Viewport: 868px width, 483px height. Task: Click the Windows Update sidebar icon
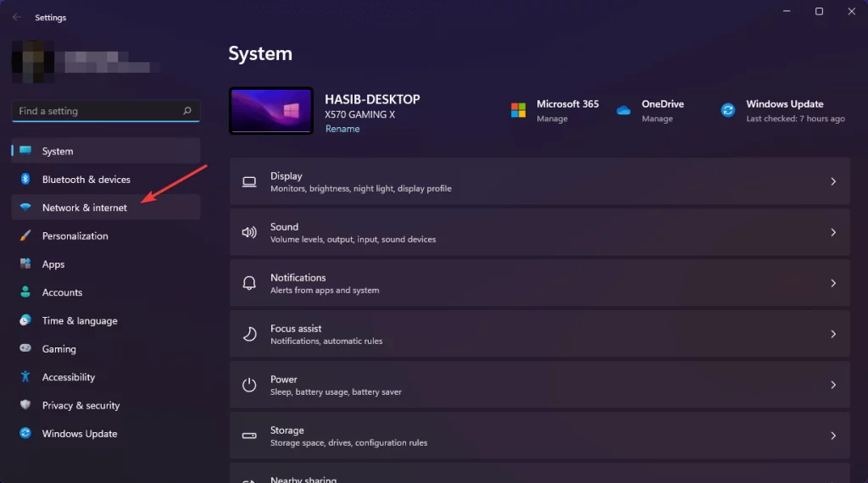coord(25,433)
